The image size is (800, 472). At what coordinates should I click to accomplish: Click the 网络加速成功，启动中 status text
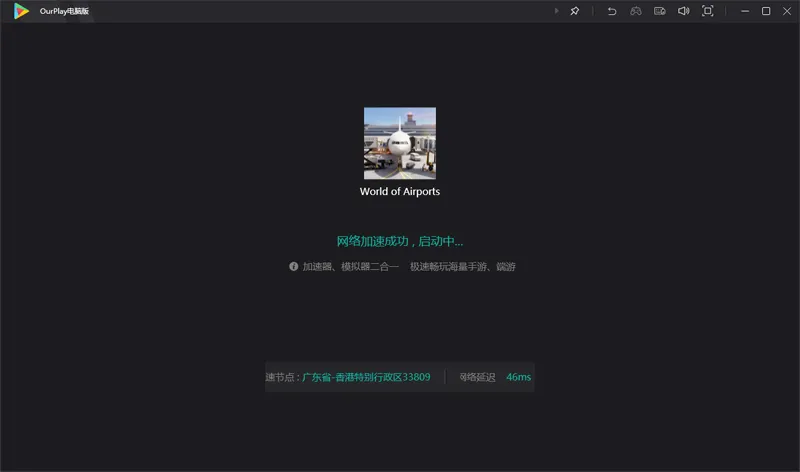tap(399, 241)
